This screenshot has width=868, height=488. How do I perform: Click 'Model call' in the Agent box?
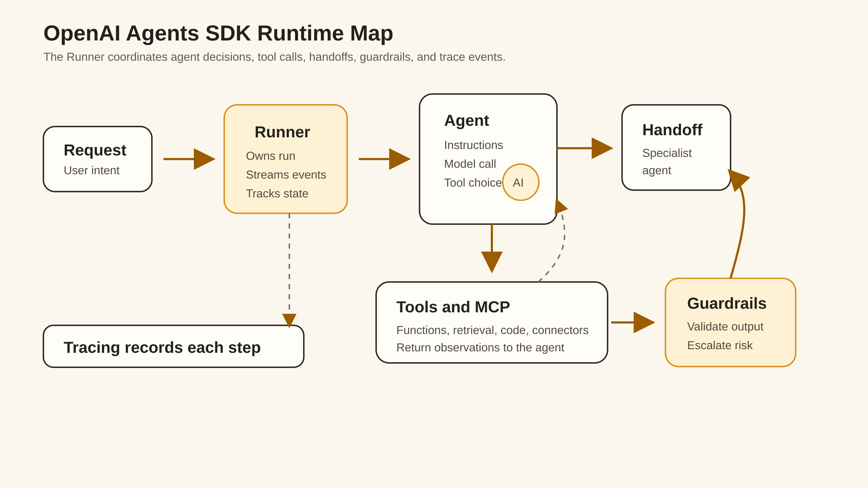pos(470,164)
